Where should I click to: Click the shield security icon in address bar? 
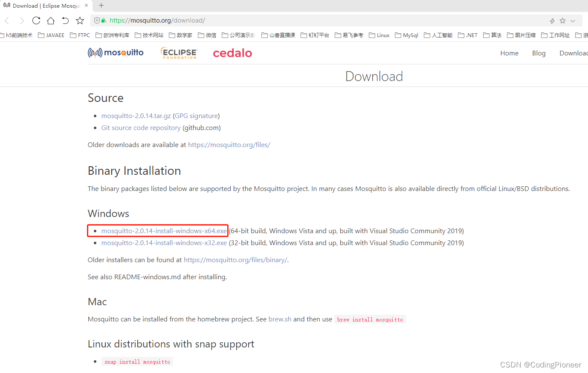[x=97, y=20]
